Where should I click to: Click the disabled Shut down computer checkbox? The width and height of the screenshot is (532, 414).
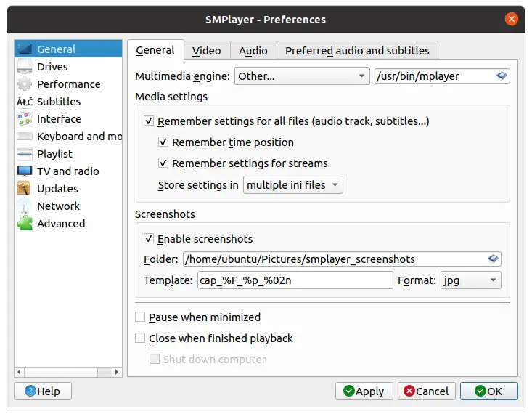pos(155,359)
